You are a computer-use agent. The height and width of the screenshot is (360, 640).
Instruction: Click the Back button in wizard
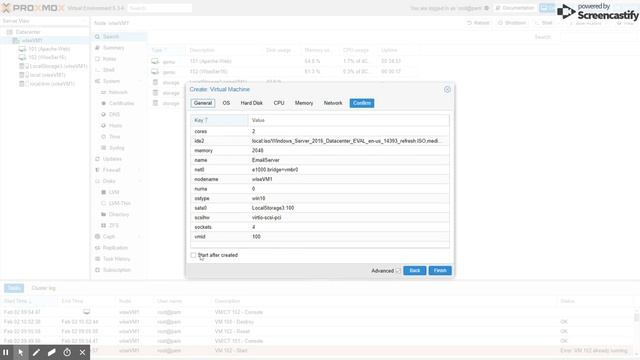[415, 271]
